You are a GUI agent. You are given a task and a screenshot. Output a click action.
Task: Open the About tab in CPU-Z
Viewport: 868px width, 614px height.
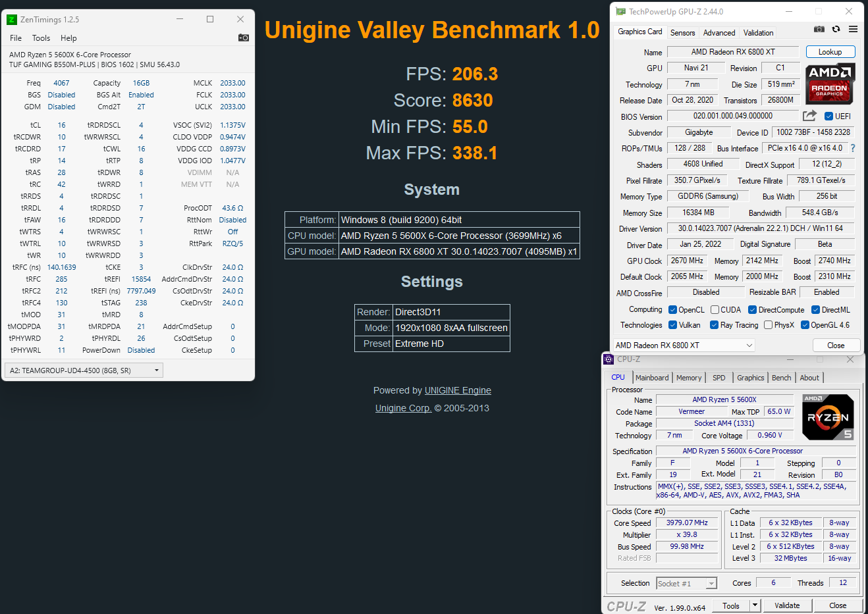point(809,378)
